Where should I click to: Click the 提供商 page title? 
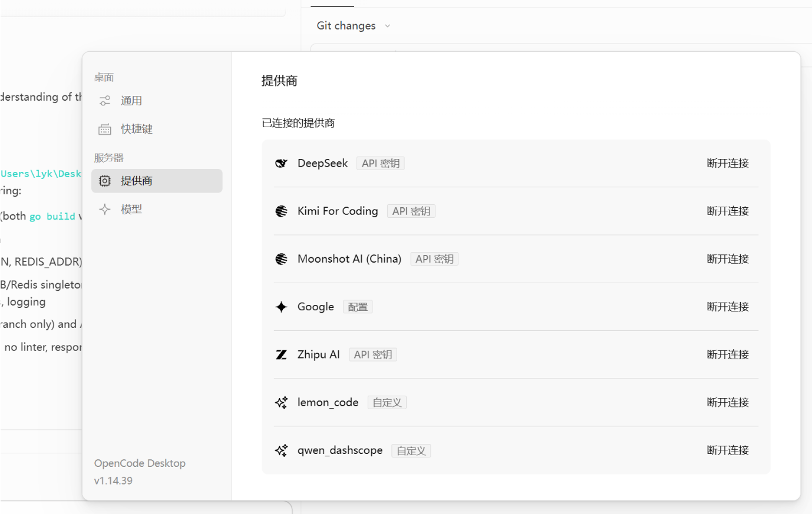point(279,81)
